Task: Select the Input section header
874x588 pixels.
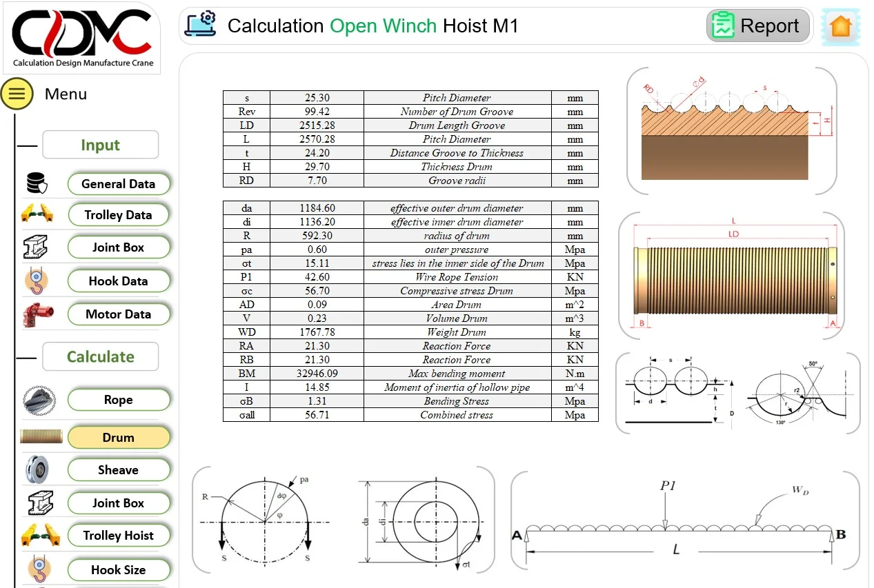Action: pos(101,145)
